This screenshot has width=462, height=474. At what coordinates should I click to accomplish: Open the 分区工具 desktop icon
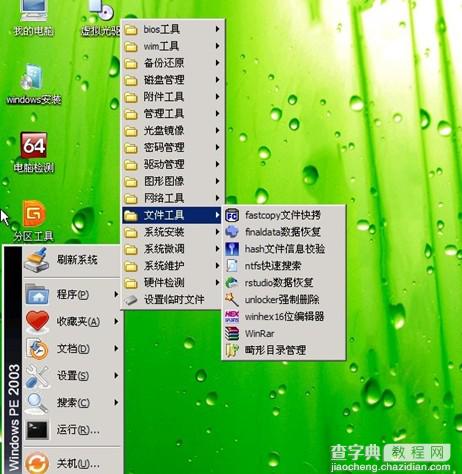click(x=33, y=221)
